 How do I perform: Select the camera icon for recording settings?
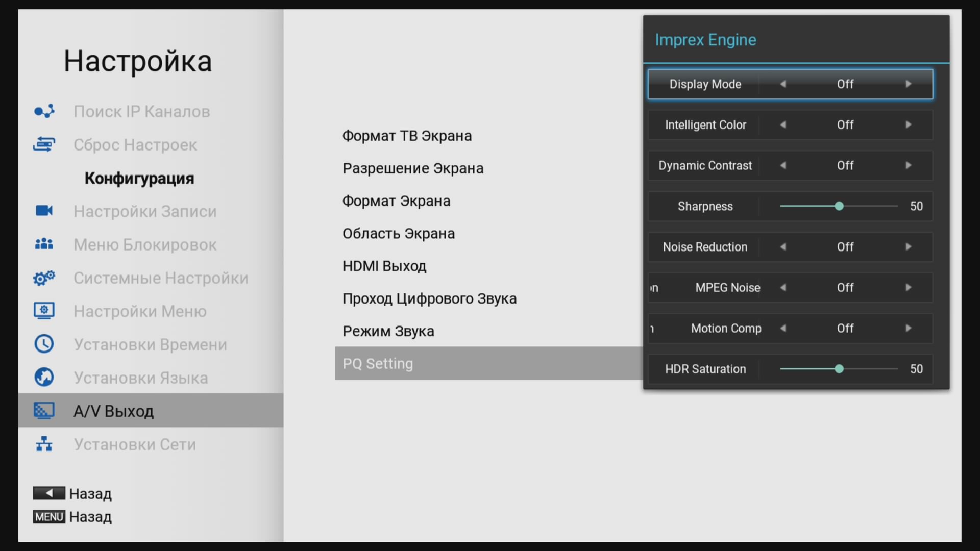point(44,211)
